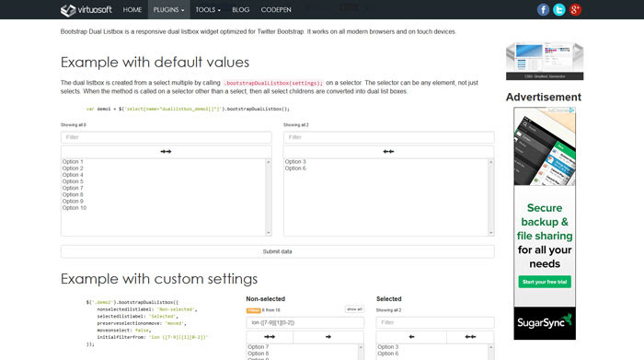Click the AdChoices icon on advertisement

(x=571, y=110)
